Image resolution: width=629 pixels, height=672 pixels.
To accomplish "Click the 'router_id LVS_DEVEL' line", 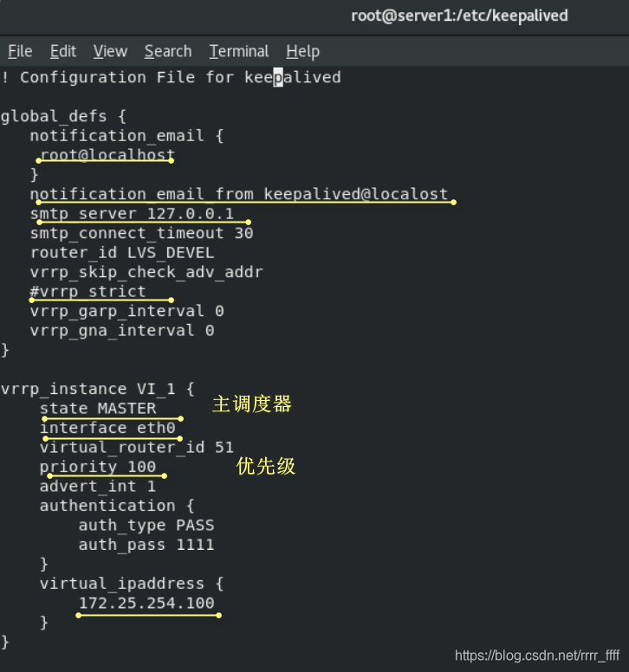I will (x=122, y=252).
